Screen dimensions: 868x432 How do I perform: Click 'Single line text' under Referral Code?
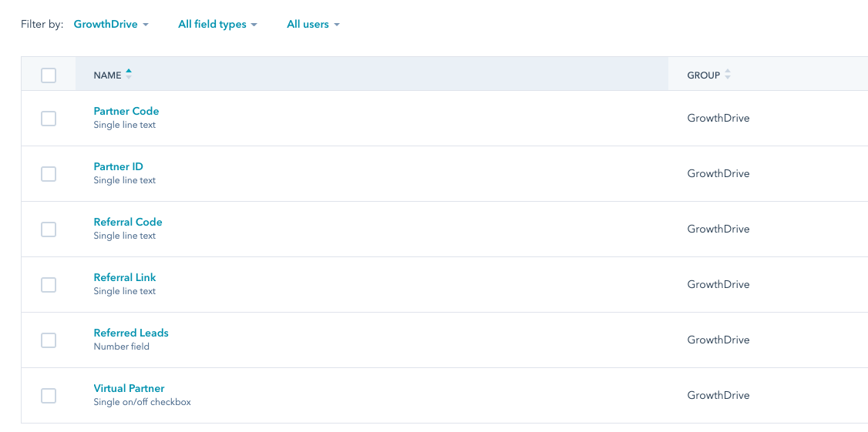125,236
